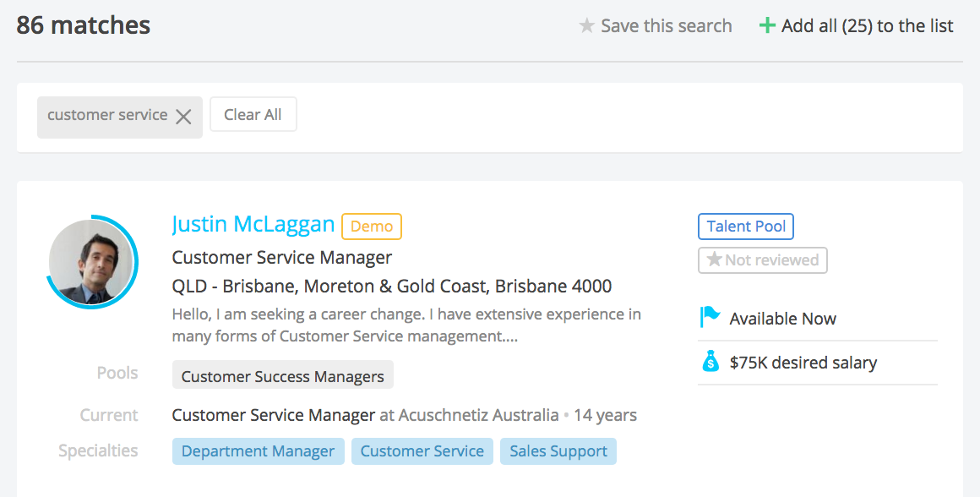This screenshot has width=980, height=497.
Task: Select the Customer Service specialty tag
Action: click(422, 451)
